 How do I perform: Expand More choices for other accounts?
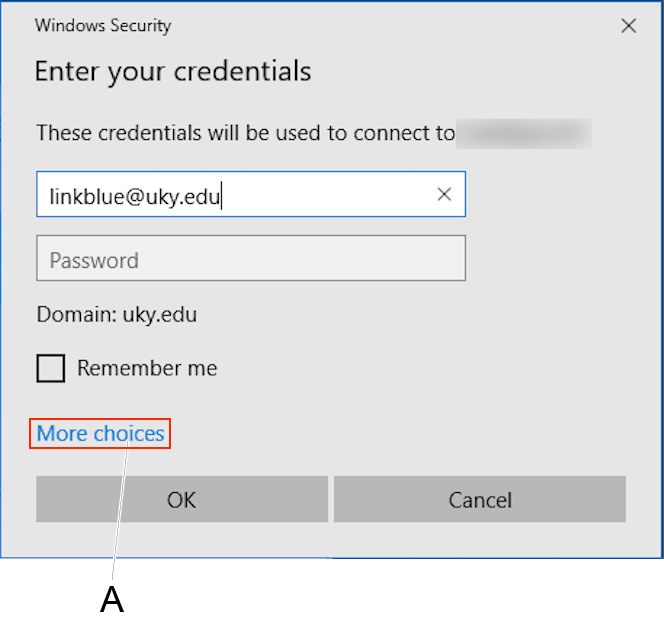tap(100, 434)
